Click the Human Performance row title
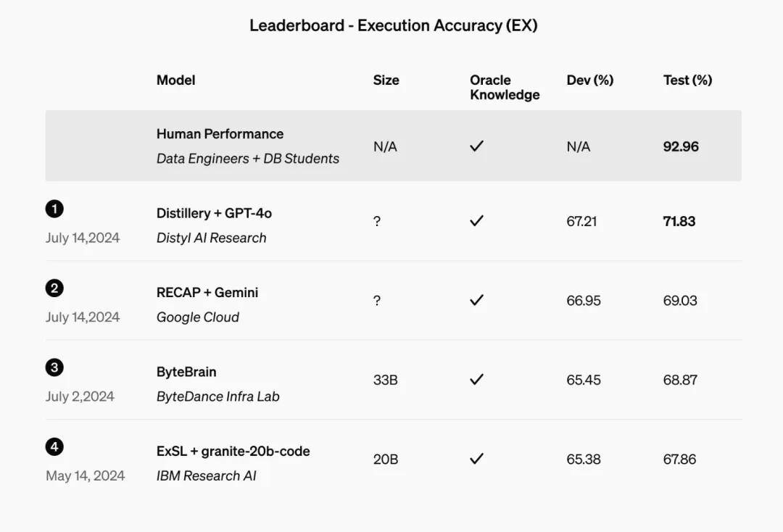783x532 pixels. tap(220, 134)
